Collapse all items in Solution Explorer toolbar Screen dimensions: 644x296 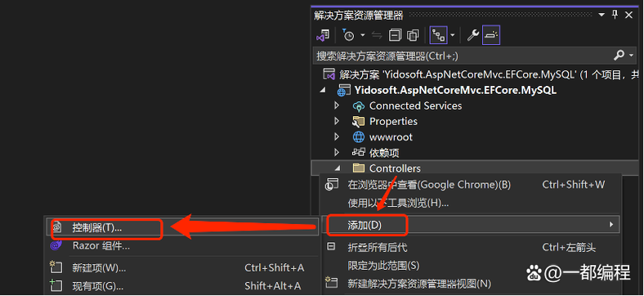tap(395, 36)
